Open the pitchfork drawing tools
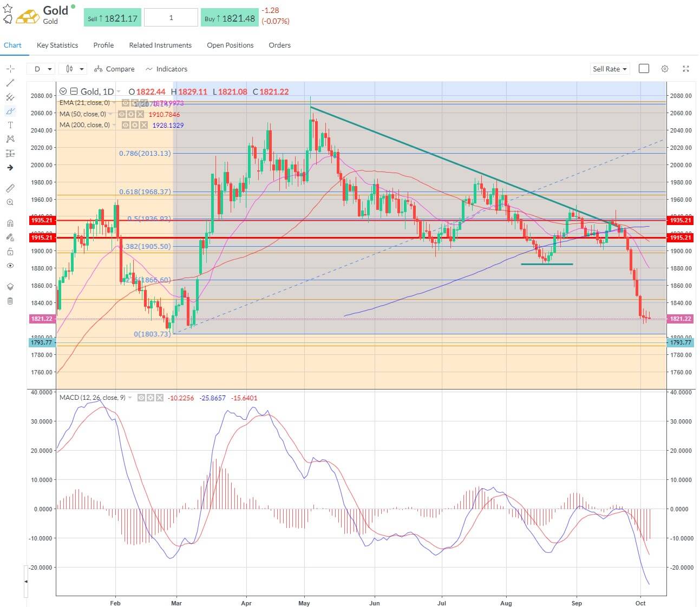 point(10,97)
